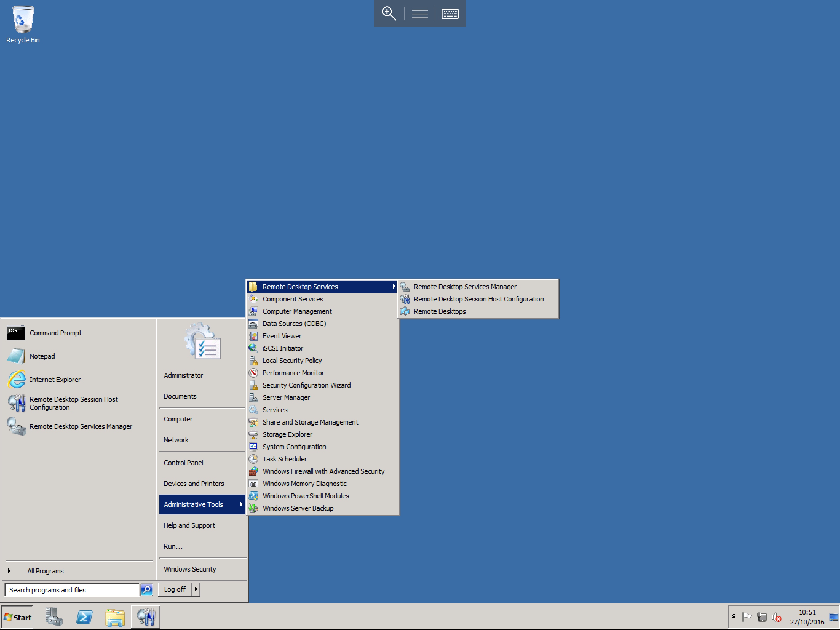Click the Windows PowerShell Modules icon

(x=253, y=496)
